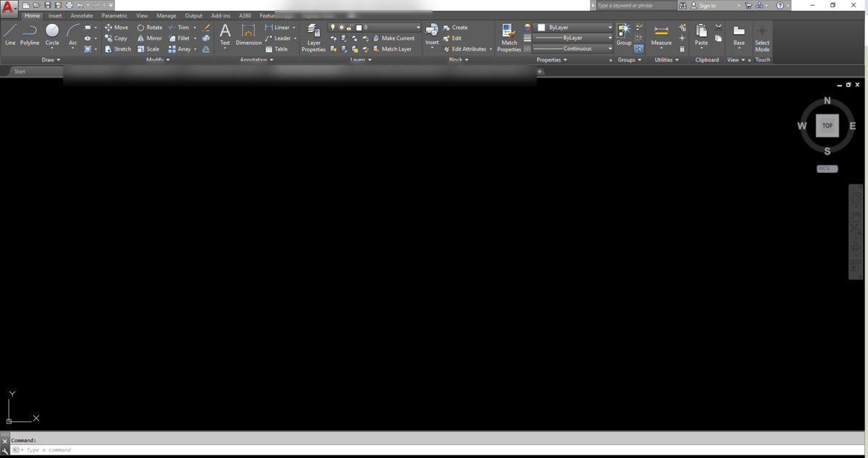Toggle the layer on/off lightbulb icon
The height and width of the screenshot is (458, 868).
click(333, 27)
